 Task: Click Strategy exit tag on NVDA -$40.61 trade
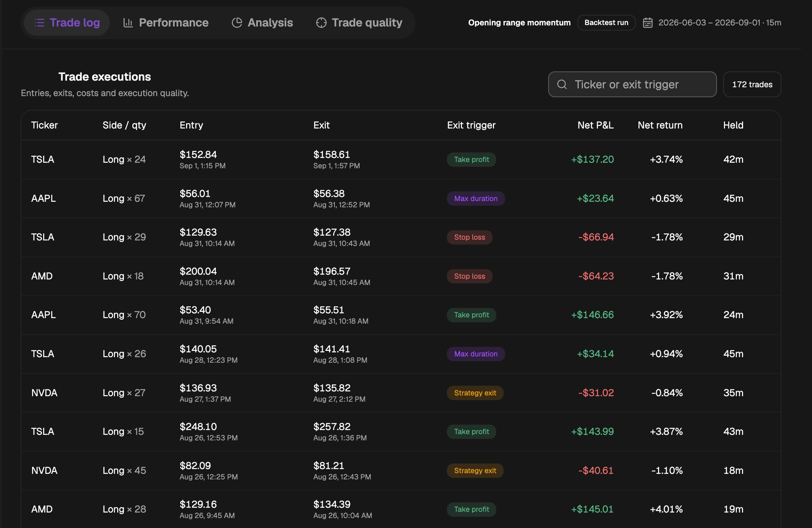point(475,471)
